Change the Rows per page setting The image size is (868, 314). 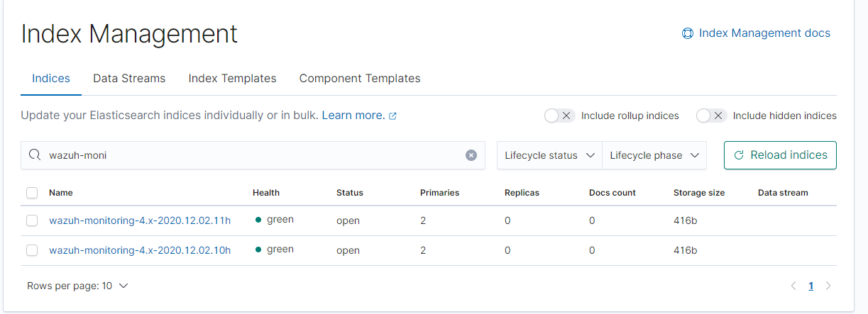(77, 286)
